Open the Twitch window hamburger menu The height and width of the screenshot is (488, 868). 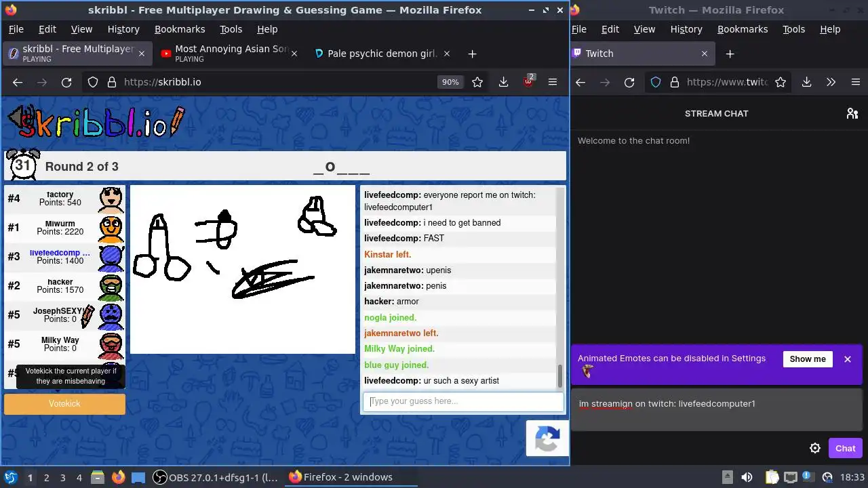pos(855,82)
